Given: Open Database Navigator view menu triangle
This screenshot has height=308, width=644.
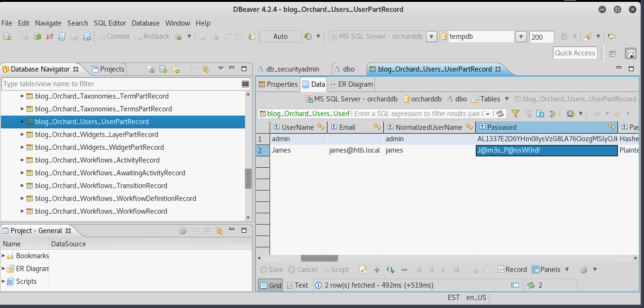Looking at the screenshot, I should click(x=221, y=69).
